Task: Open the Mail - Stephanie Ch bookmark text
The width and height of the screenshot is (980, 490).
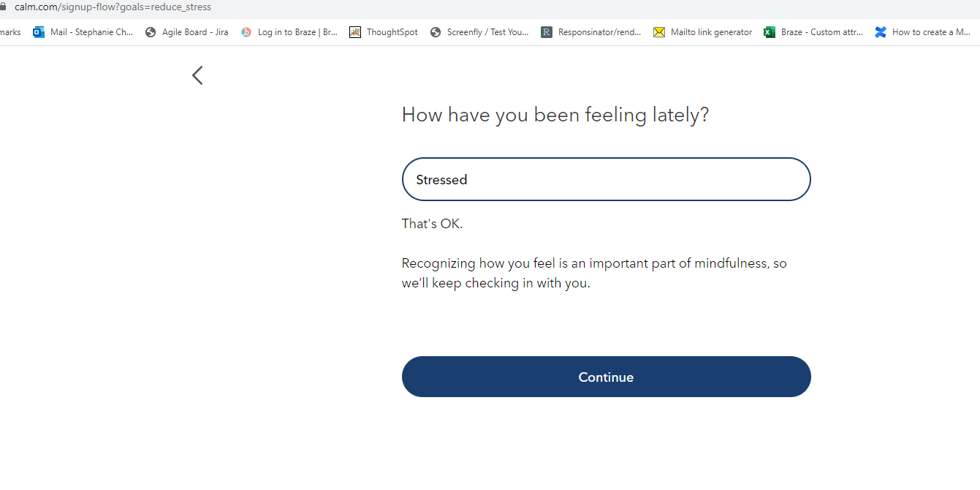Action: pos(91,32)
